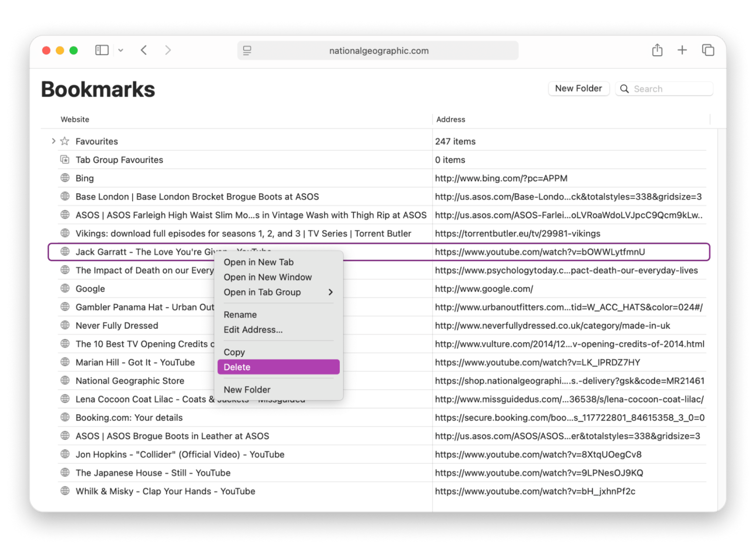Go back with the back arrow
This screenshot has height=551, width=756.
(x=144, y=50)
